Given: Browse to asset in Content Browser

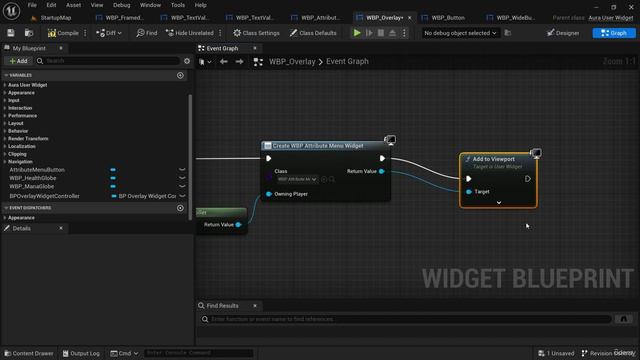Looking at the screenshot, I should pos(29,33).
